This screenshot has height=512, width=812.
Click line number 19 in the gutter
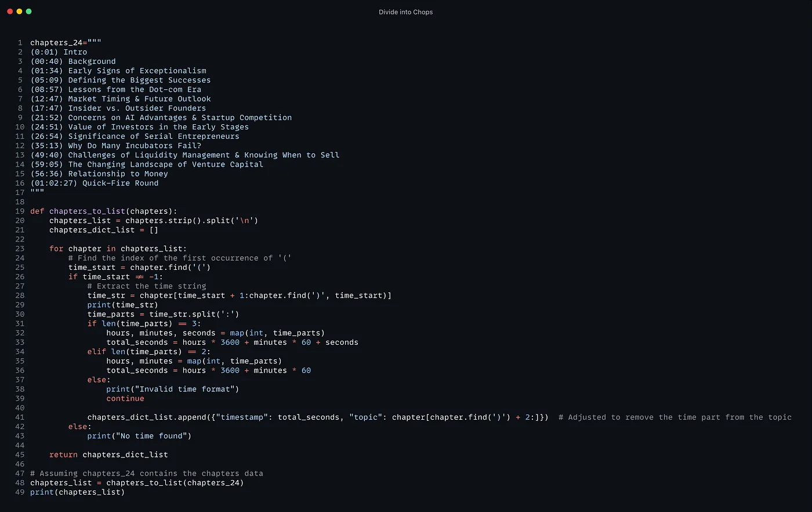click(20, 211)
